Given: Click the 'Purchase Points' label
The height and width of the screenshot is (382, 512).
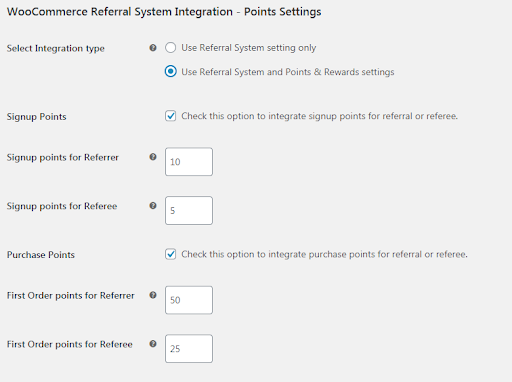Looking at the screenshot, I should (41, 255).
